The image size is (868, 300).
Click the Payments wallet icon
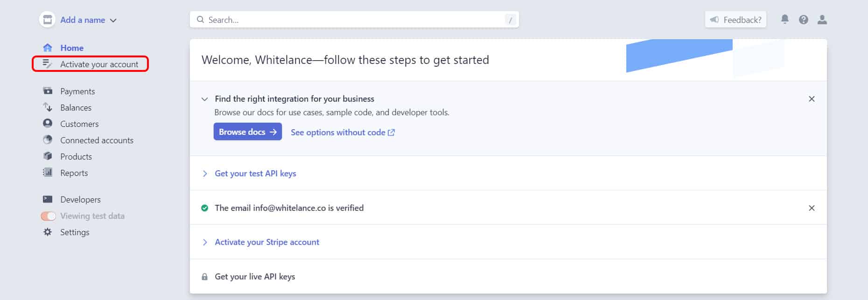[x=48, y=91]
